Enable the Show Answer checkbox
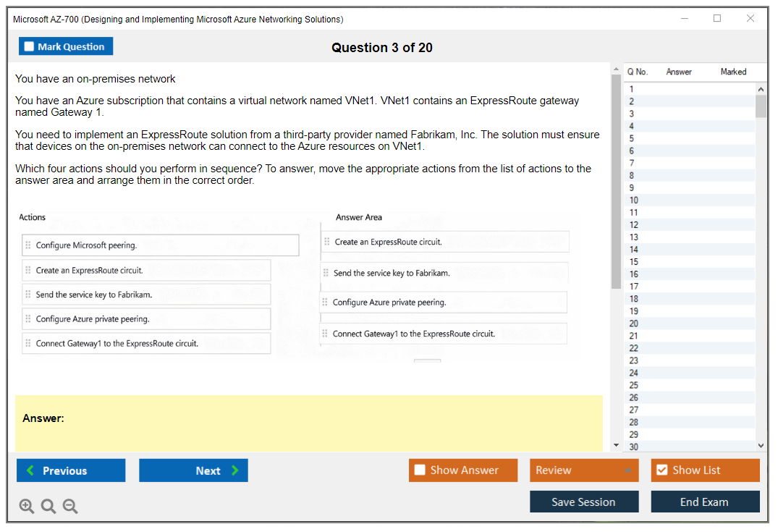Screen dimensions: 778x532 [x=420, y=470]
